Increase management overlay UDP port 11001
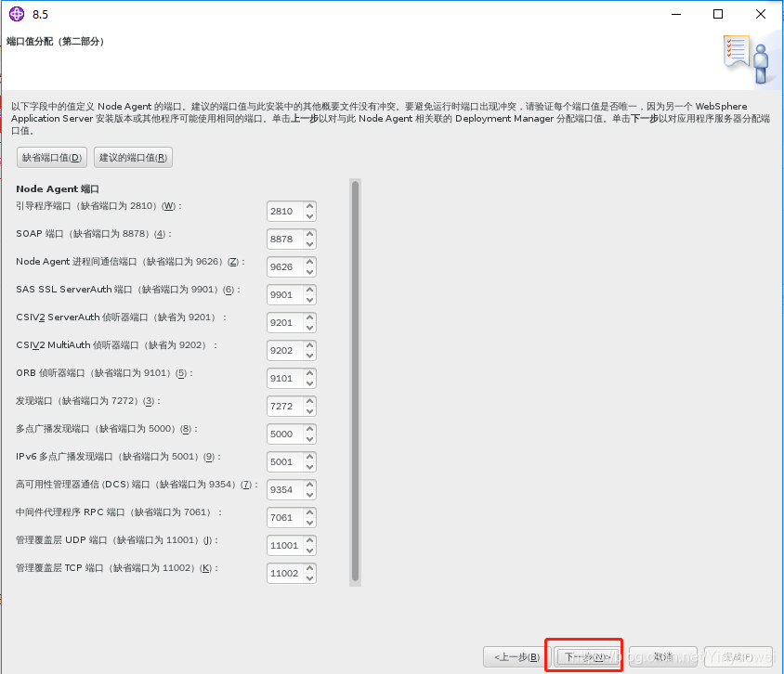Image resolution: width=784 pixels, height=674 pixels. click(x=310, y=541)
